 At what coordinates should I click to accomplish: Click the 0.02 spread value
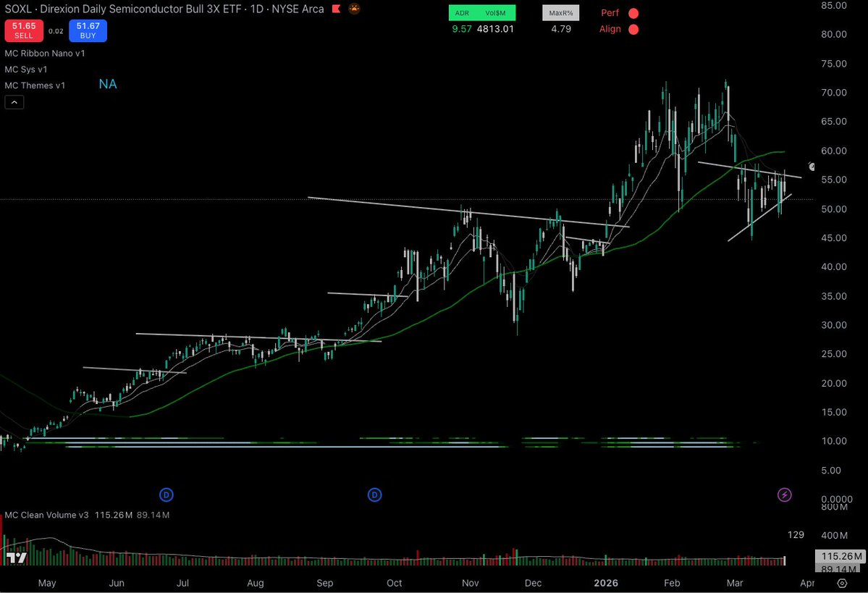tap(56, 31)
